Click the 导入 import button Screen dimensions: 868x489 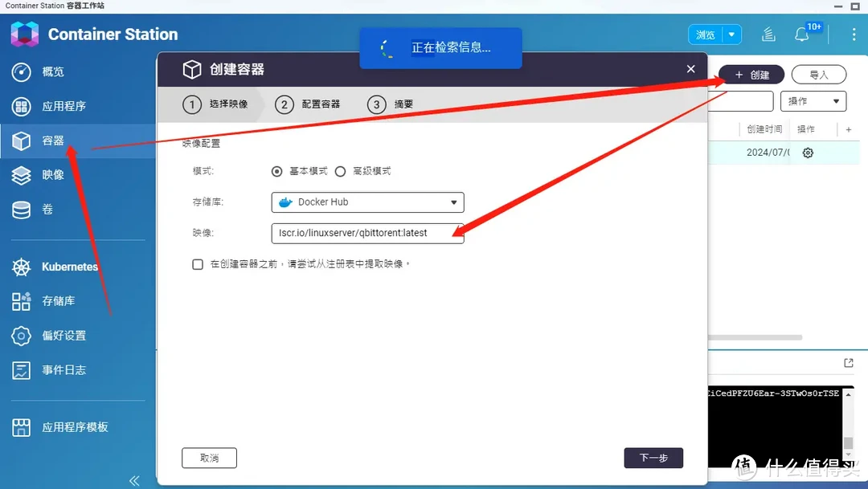point(819,75)
